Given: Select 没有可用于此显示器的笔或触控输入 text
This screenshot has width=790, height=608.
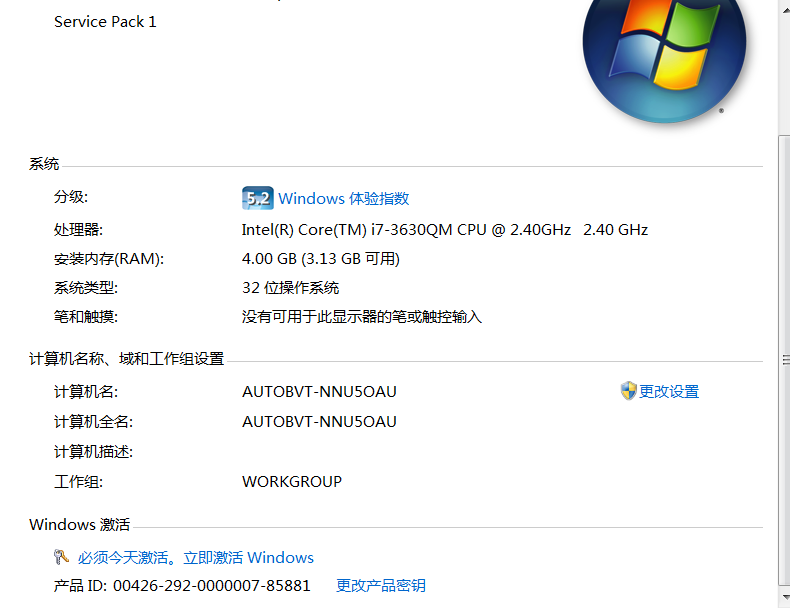Looking at the screenshot, I should pyautogui.click(x=362, y=317).
